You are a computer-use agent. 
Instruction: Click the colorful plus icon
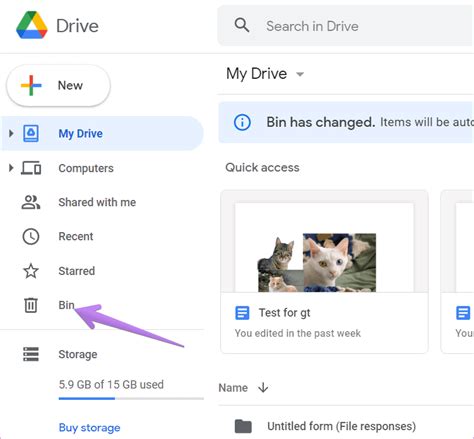[31, 85]
